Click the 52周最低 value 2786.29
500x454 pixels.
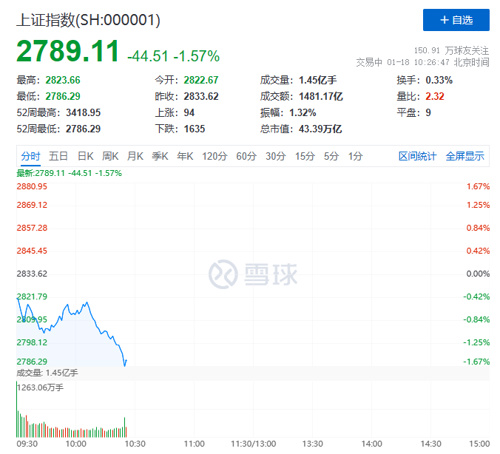point(83,129)
